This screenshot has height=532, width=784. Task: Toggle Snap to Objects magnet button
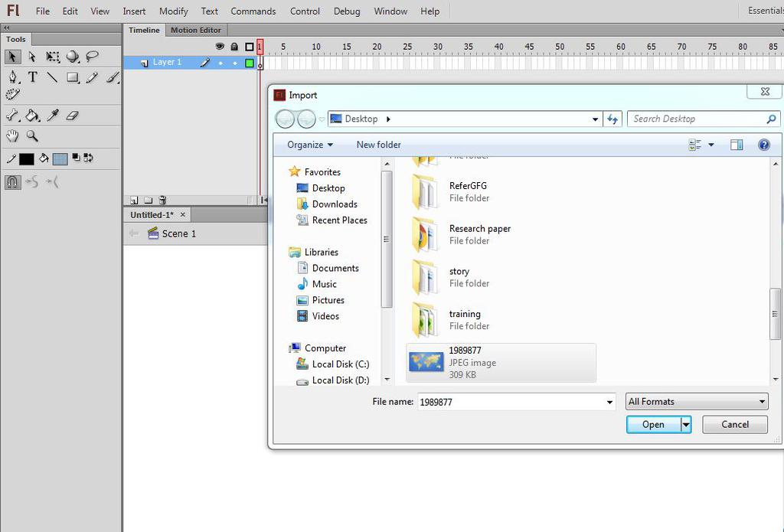pyautogui.click(x=12, y=182)
